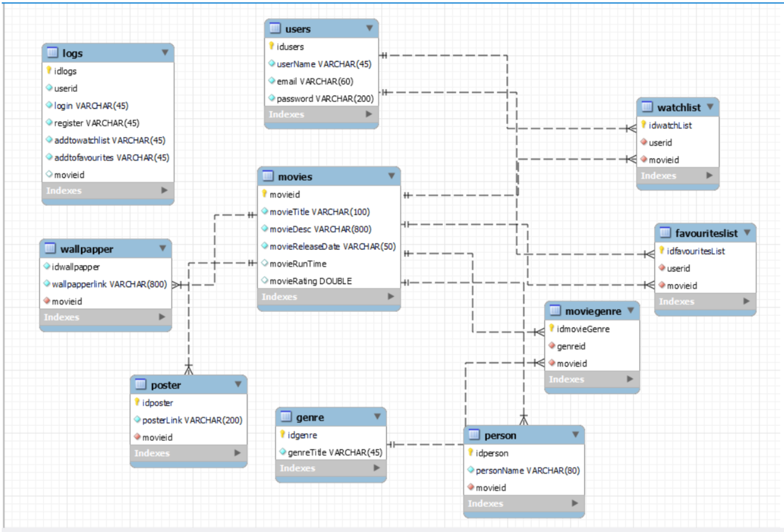
Task: Select the personName VARCHAR(80) column
Action: (527, 470)
